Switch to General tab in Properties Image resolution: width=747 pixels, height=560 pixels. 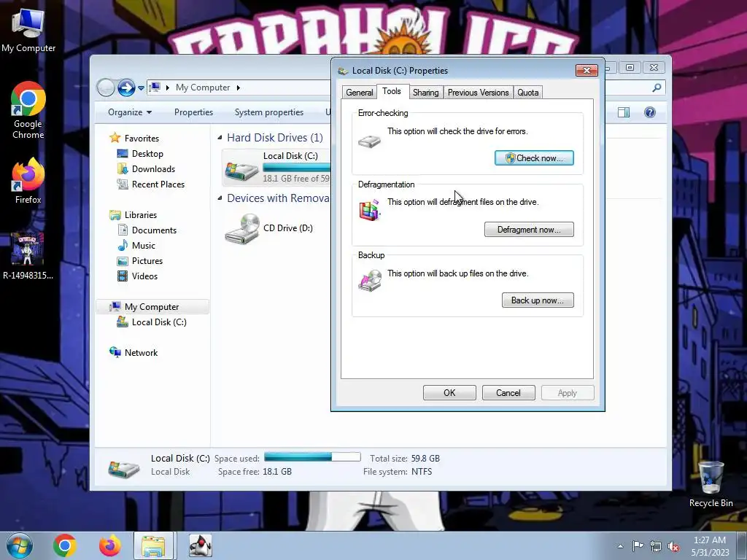tap(359, 93)
